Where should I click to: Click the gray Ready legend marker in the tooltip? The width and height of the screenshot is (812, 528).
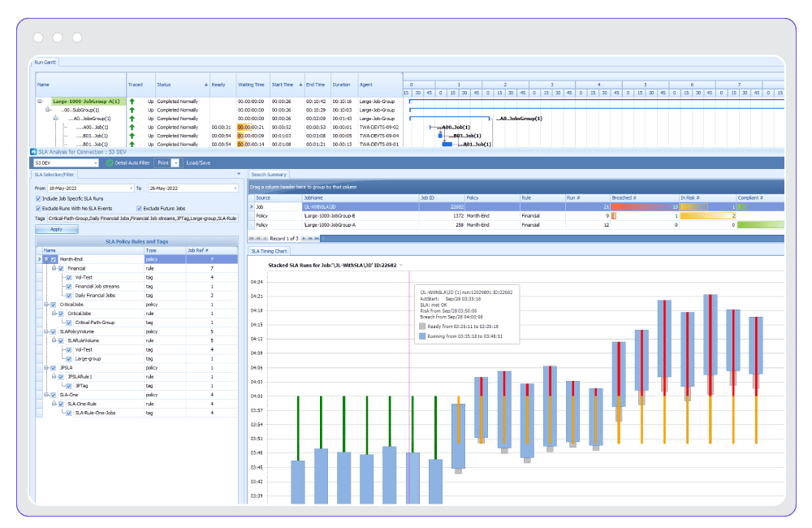click(422, 327)
